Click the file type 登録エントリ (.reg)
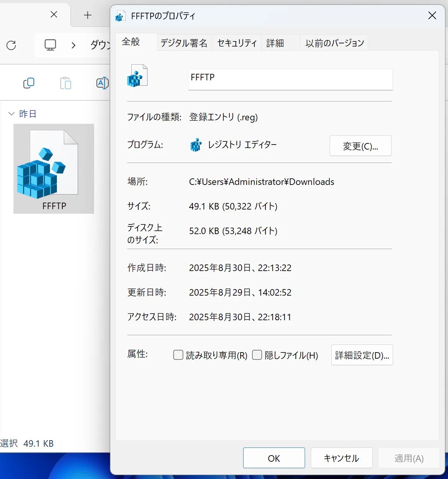Screen dimensions: 448x479 223,117
